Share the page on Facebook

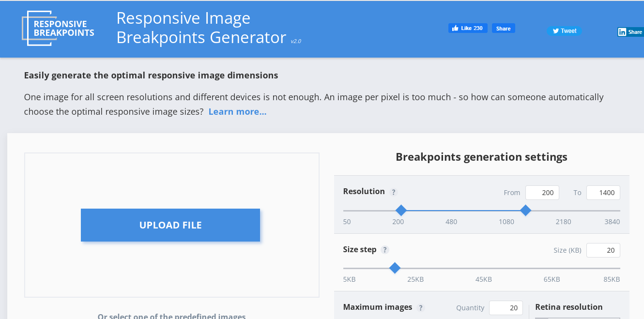pyautogui.click(x=503, y=28)
